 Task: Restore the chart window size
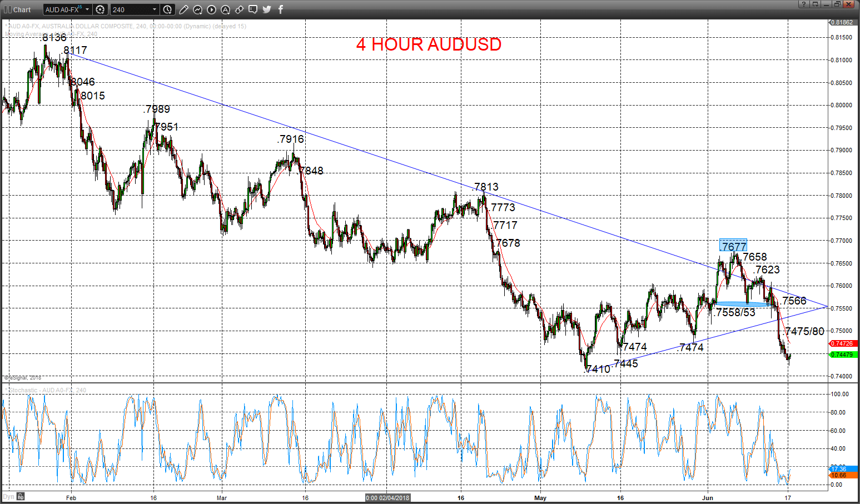point(837,4)
